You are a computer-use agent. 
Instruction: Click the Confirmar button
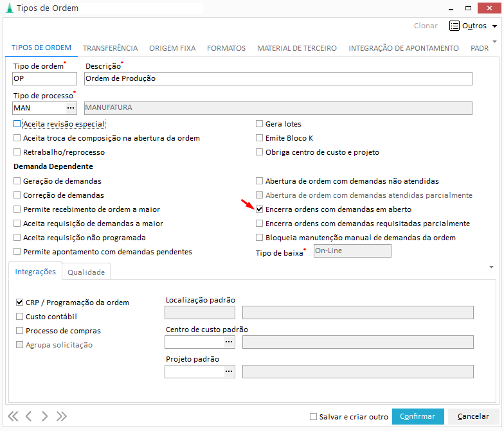coord(418,416)
